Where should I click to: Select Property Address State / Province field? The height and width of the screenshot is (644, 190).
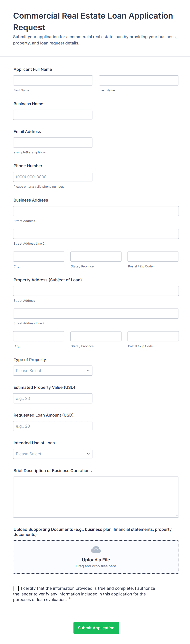(96, 336)
